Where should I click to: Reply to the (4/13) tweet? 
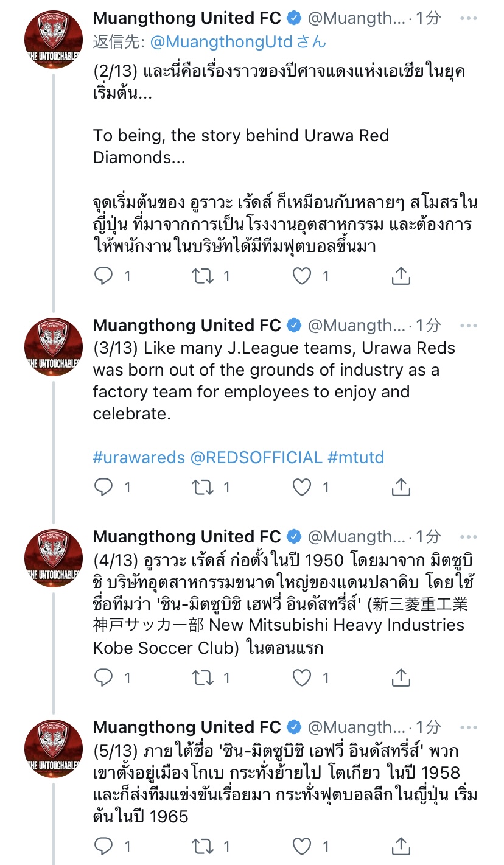(x=104, y=677)
